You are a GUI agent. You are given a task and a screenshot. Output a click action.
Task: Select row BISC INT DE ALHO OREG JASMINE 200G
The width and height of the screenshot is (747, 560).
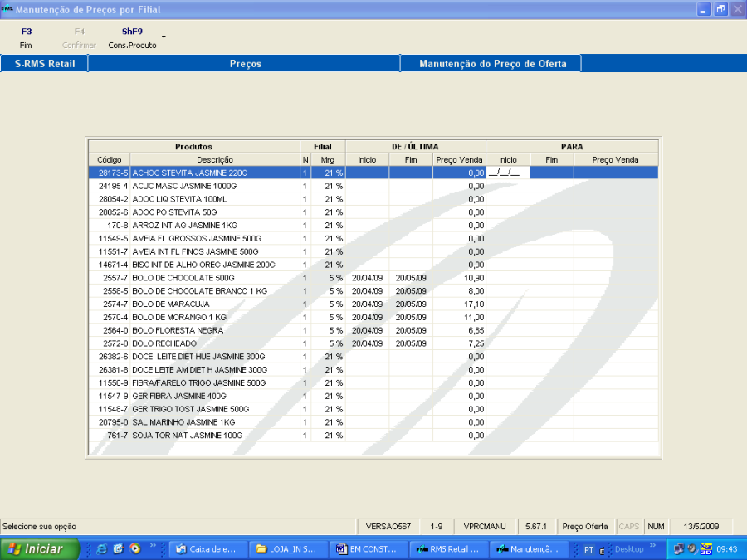pos(373,265)
